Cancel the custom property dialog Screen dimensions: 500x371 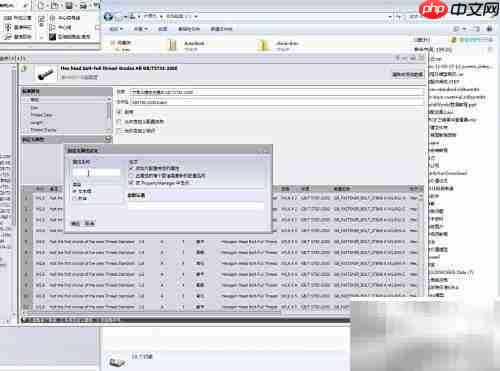pos(89,223)
